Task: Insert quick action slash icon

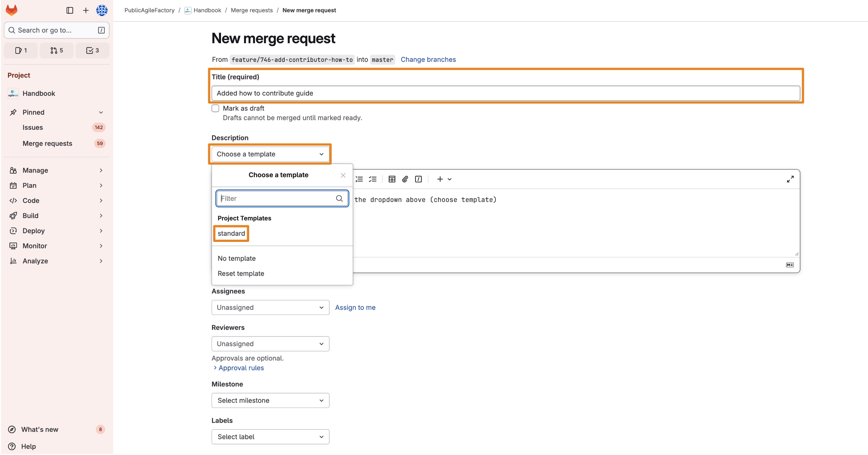Action: coord(418,179)
